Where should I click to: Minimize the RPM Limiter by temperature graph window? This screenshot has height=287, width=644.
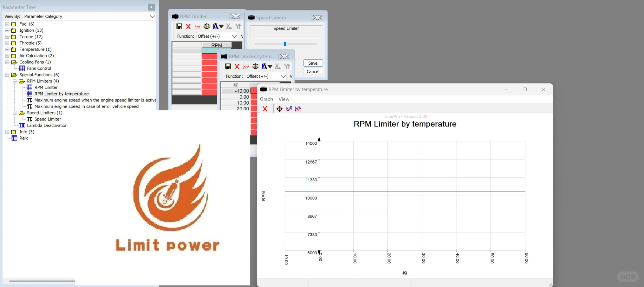click(x=506, y=89)
